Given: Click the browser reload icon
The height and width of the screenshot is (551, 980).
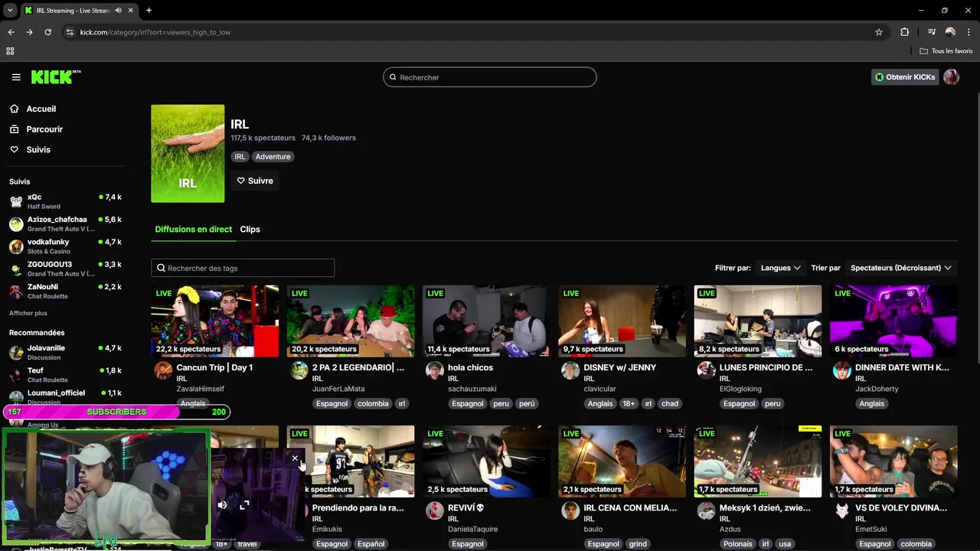Looking at the screenshot, I should click(47, 32).
